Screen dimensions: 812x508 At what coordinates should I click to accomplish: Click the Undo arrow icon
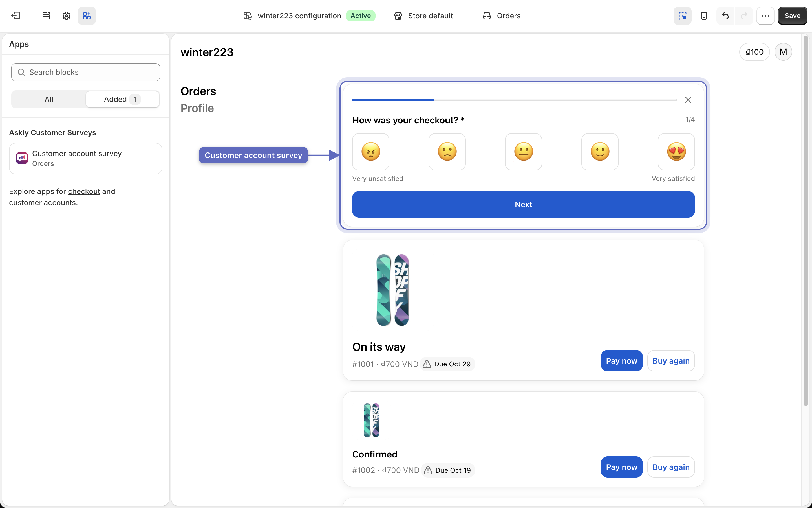tap(725, 16)
